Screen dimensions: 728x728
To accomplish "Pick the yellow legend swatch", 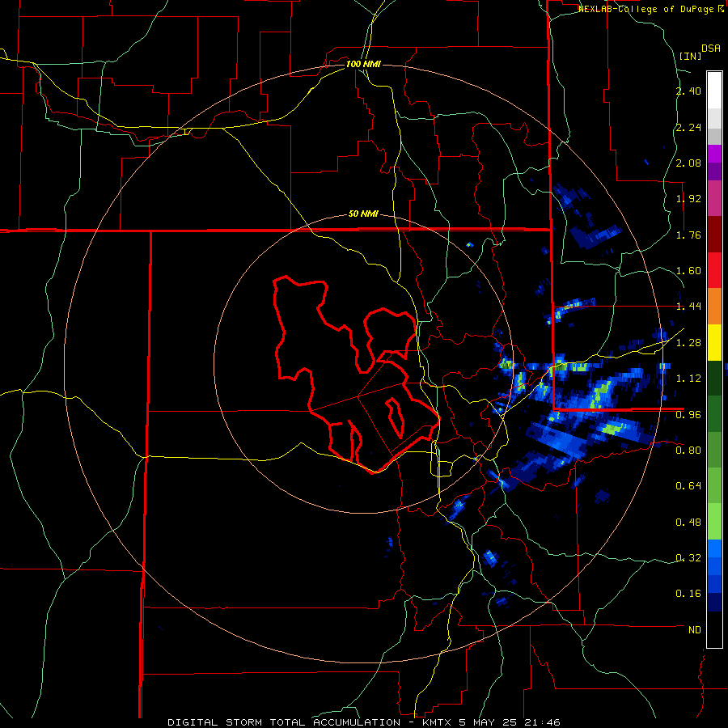I will [714, 343].
